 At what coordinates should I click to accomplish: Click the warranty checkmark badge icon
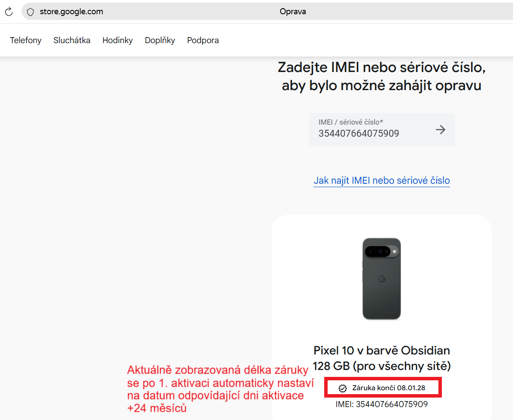pyautogui.click(x=343, y=388)
